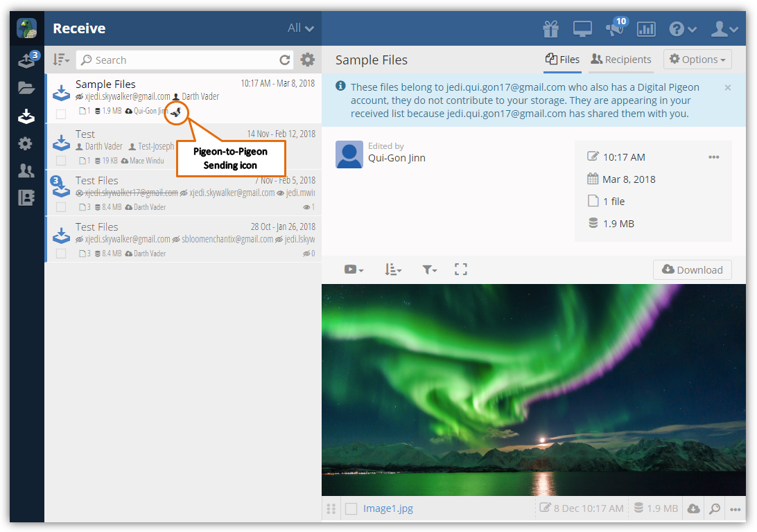
Task: Click the upload icon in left sidebar
Action: tap(26, 62)
